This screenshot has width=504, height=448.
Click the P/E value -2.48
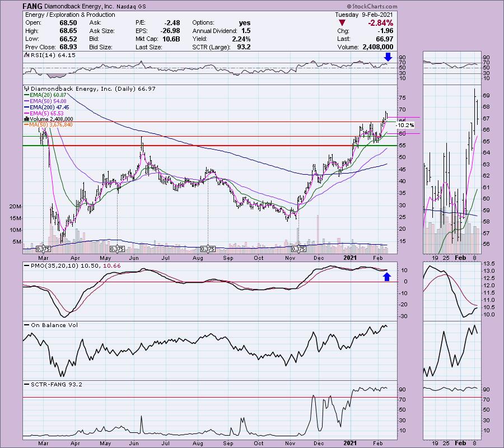pyautogui.click(x=172, y=23)
